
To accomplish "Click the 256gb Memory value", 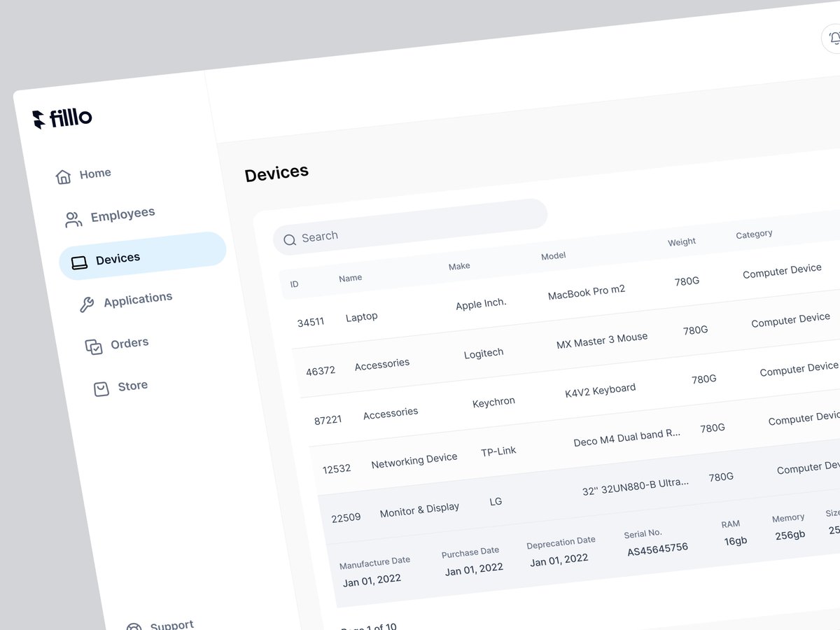I will pos(790,534).
